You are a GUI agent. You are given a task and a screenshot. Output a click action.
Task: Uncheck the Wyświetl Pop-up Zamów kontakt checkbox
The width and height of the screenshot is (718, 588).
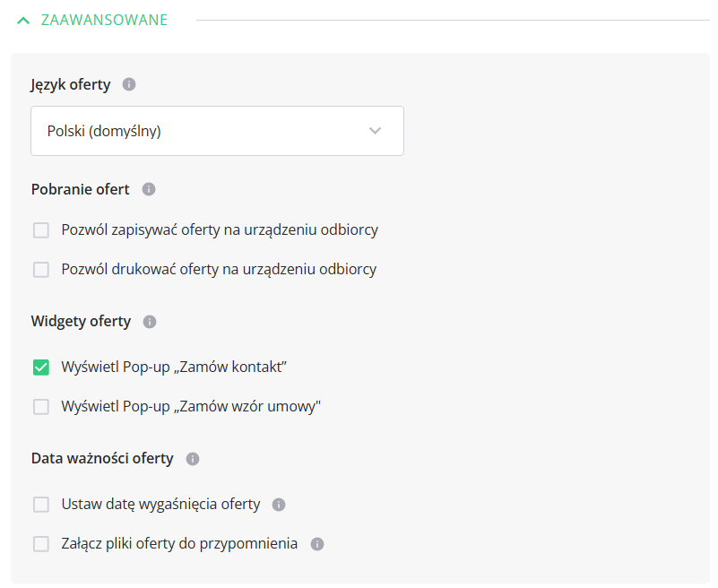[x=41, y=367]
